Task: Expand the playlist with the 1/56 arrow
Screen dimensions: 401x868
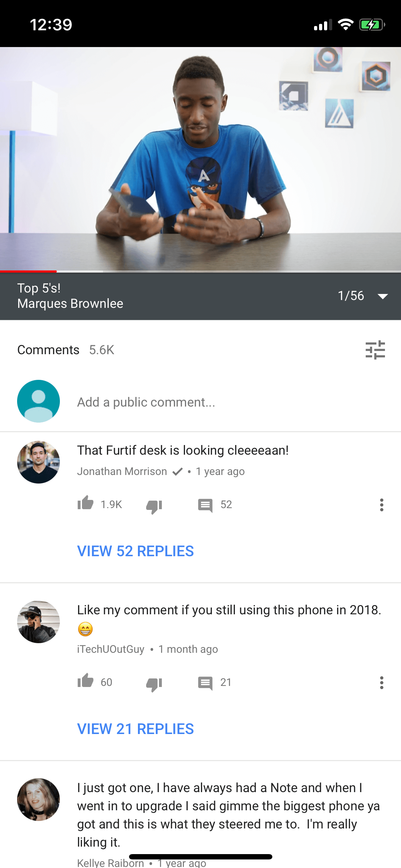Action: tap(382, 296)
